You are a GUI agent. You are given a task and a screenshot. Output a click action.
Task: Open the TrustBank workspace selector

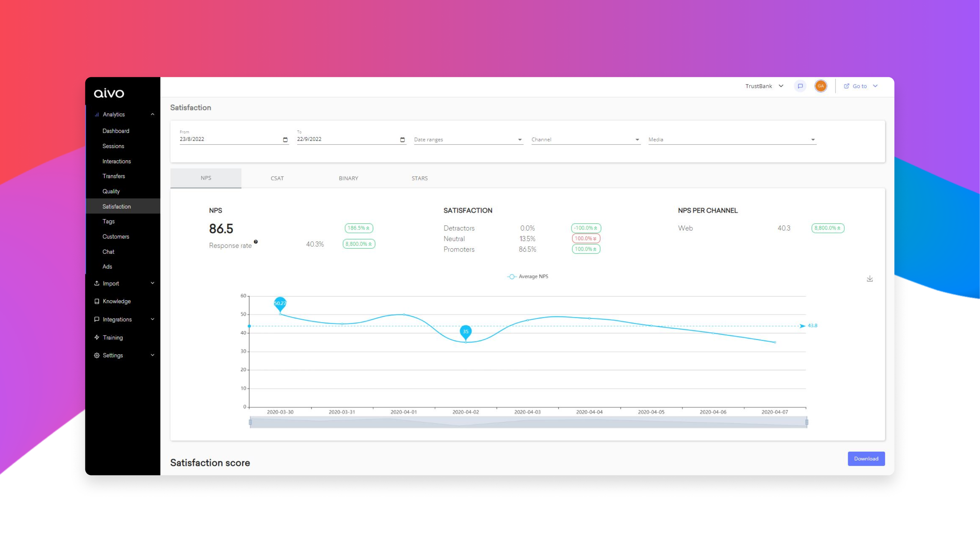point(765,86)
